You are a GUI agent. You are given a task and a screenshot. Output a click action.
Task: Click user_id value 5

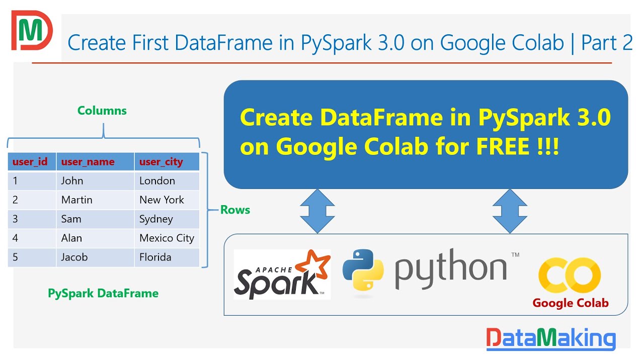click(32, 257)
